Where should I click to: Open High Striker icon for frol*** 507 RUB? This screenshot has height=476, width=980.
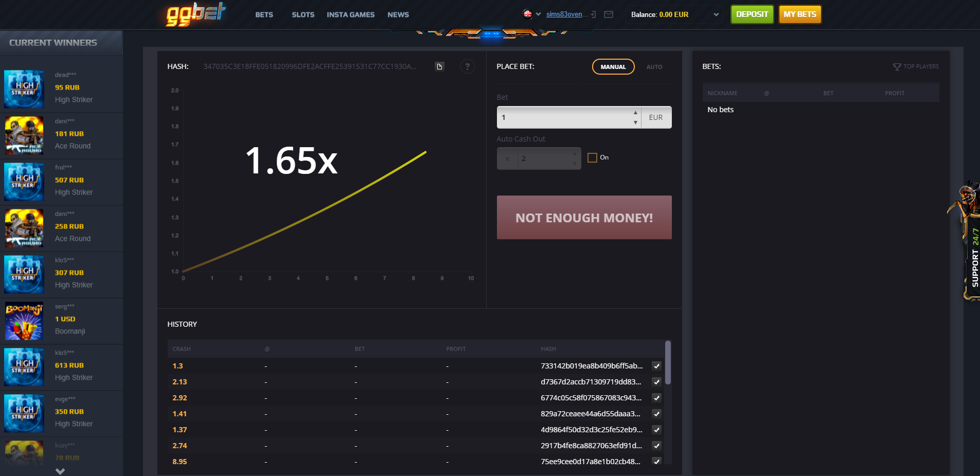pos(24,182)
